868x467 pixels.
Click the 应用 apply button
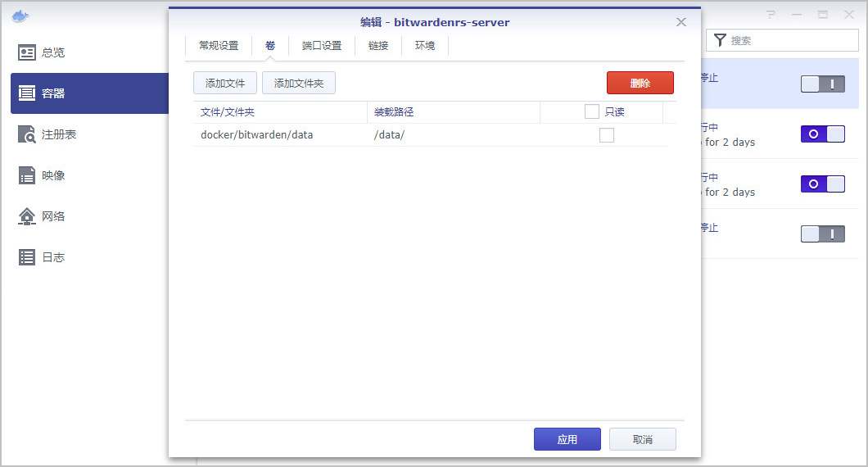pyautogui.click(x=567, y=439)
